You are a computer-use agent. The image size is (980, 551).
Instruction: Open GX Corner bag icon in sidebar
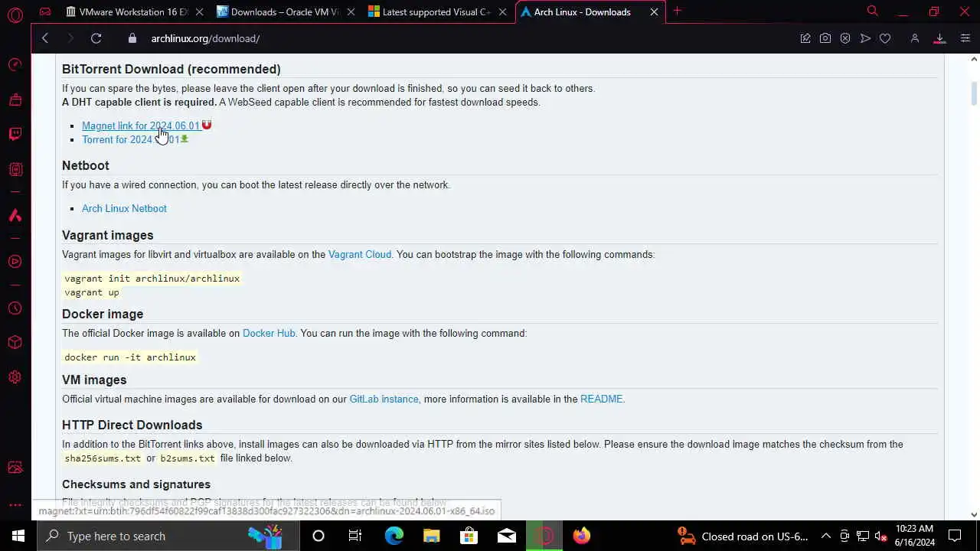(15, 99)
